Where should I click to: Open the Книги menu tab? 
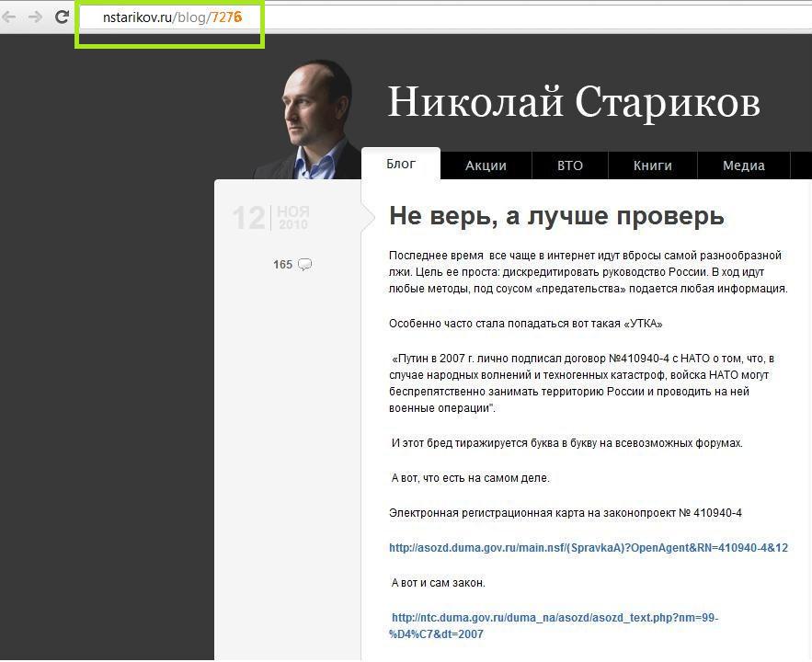(653, 165)
